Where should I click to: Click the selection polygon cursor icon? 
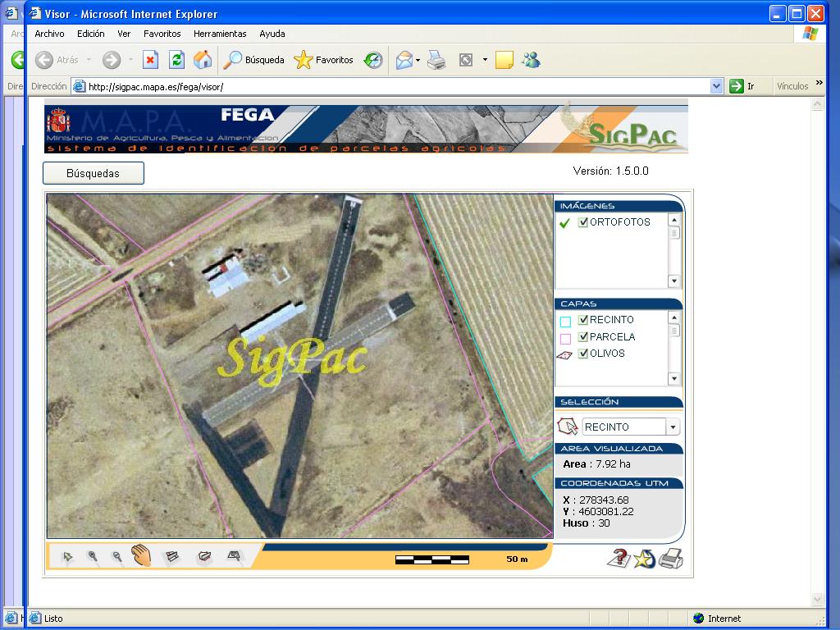tap(568, 427)
